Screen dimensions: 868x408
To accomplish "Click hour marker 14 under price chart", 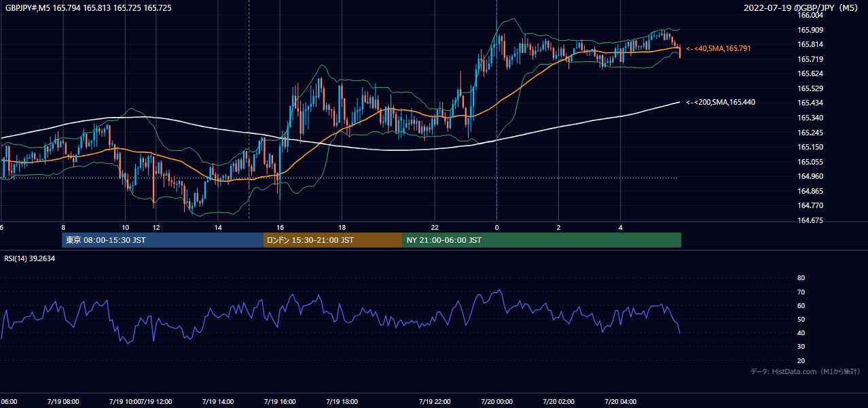I will 218,227.
